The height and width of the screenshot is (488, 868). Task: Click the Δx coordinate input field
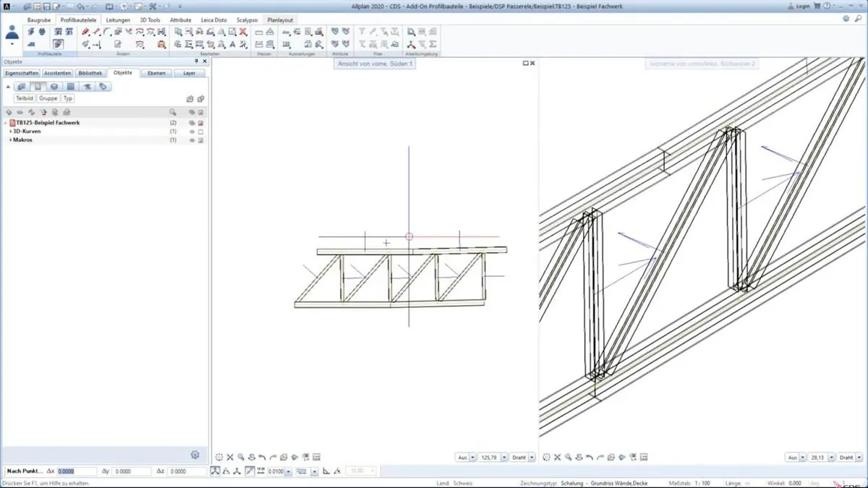(77, 471)
